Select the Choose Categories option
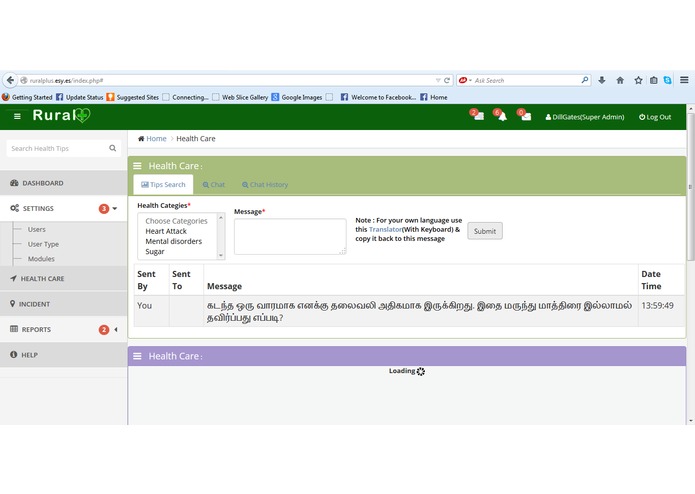The width and height of the screenshot is (695, 494). (176, 221)
